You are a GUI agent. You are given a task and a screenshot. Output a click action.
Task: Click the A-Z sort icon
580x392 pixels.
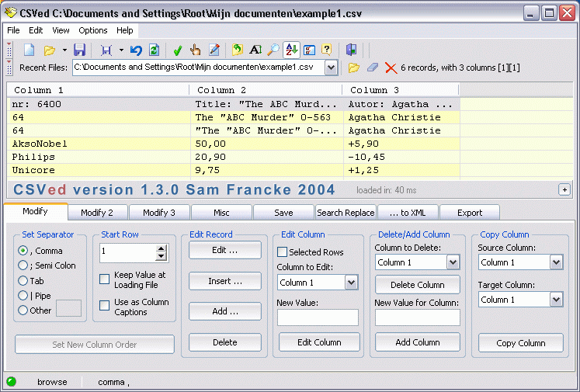coord(291,50)
